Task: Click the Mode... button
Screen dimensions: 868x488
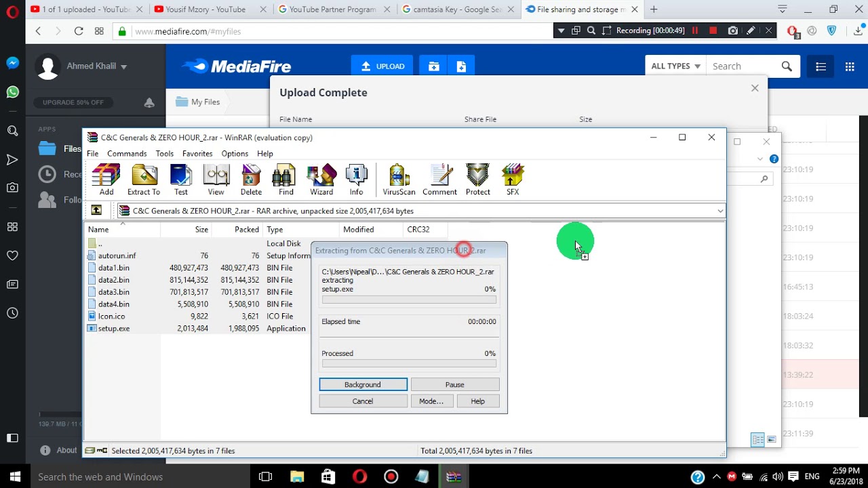Action: pos(431,401)
